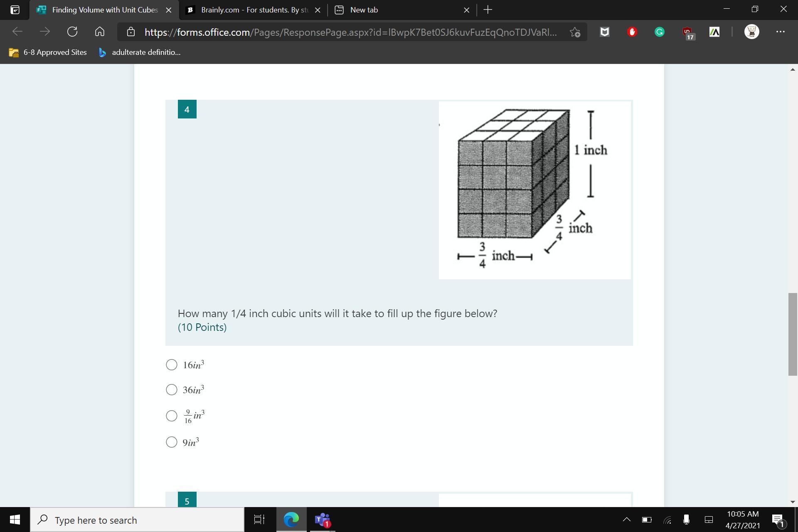Select the 16 in³ answer option

[172, 365]
